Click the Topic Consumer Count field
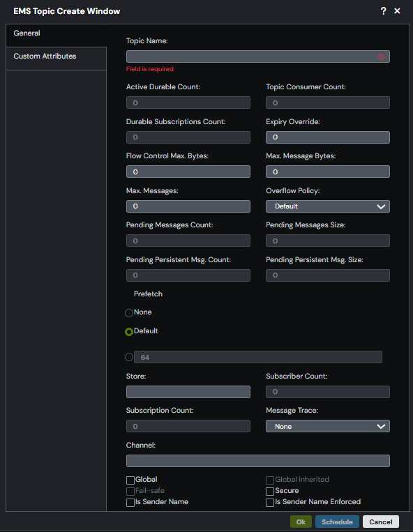 (328, 102)
